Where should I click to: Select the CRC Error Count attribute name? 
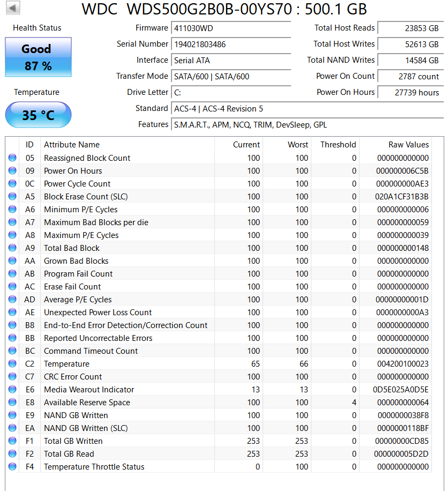(73, 377)
